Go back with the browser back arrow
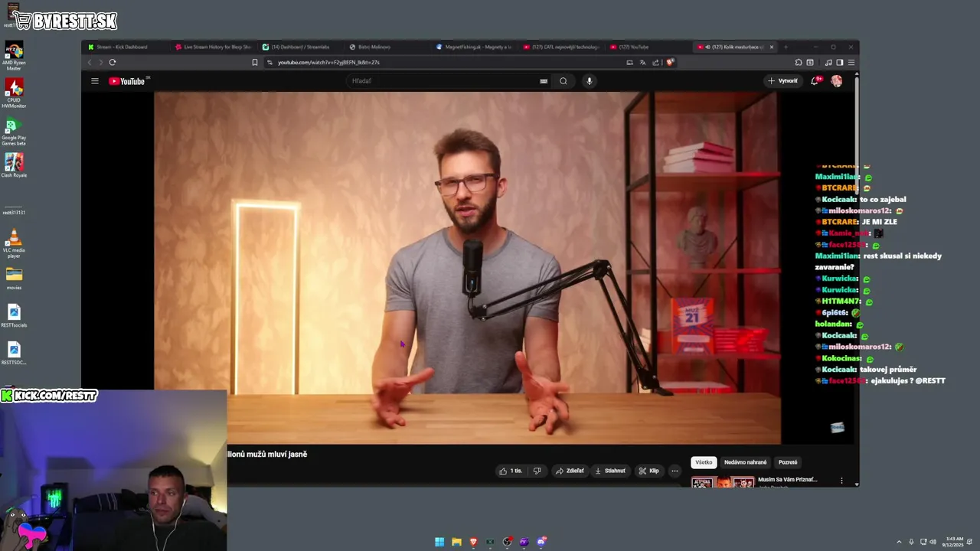980x551 pixels. [90, 63]
